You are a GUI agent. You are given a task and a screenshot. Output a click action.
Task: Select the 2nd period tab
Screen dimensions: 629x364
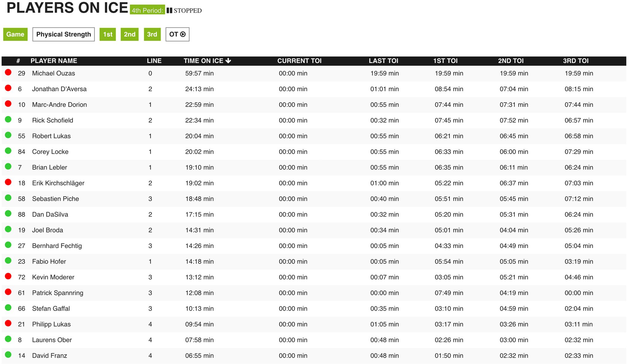click(130, 34)
